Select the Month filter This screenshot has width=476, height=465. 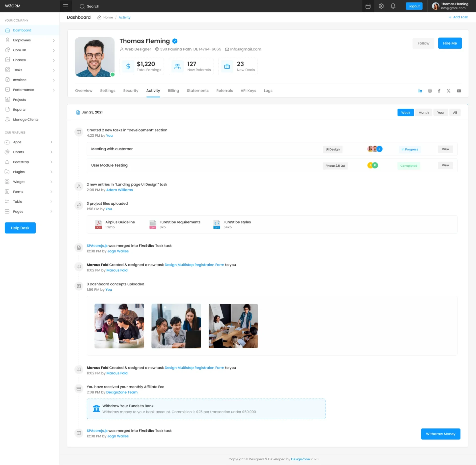(x=423, y=113)
